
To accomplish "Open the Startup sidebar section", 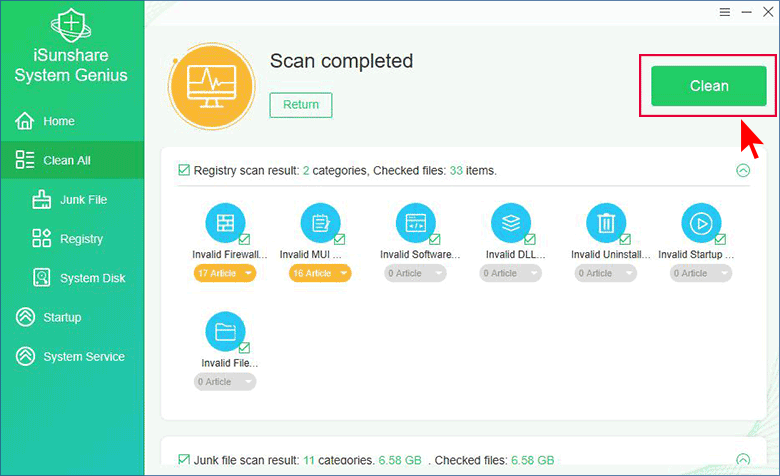I will pos(62,317).
